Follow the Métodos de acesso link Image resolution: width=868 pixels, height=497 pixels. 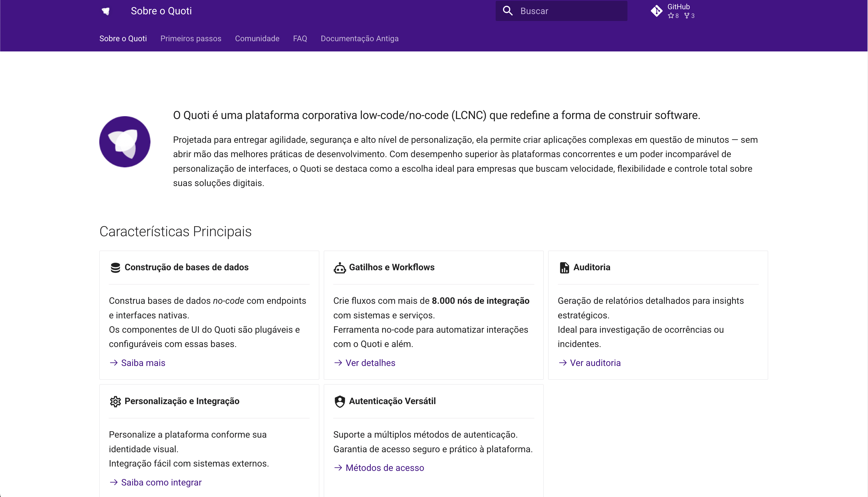coord(385,468)
